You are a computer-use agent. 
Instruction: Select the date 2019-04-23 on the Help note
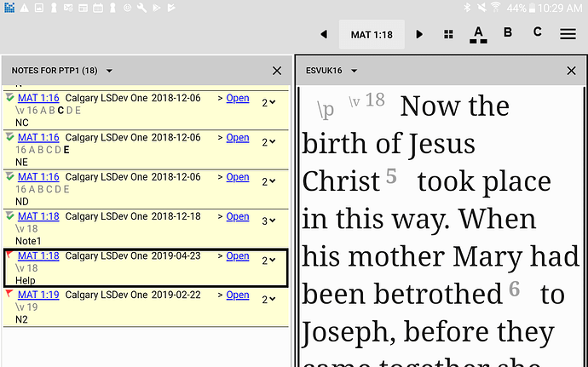pyautogui.click(x=176, y=255)
